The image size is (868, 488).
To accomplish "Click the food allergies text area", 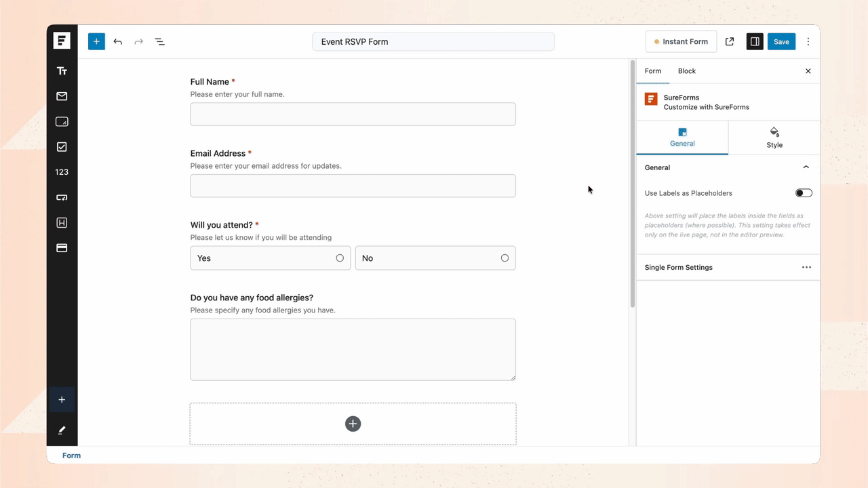I will click(353, 350).
